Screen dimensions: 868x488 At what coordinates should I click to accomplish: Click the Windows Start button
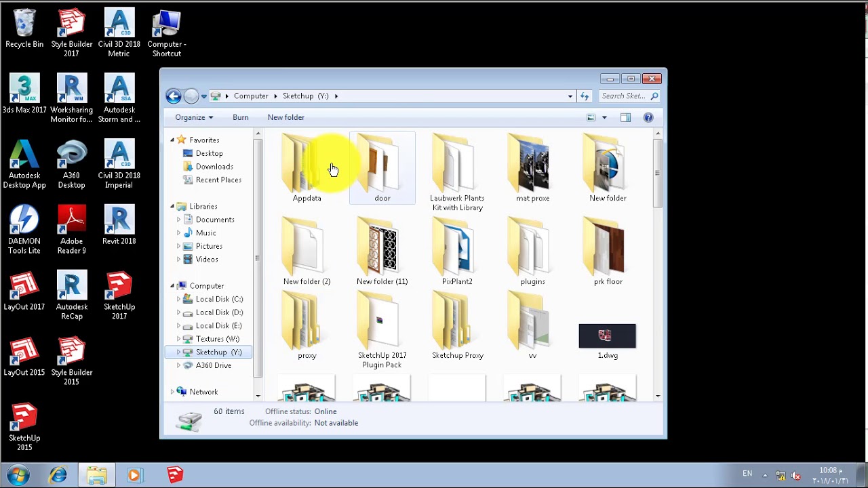pos(18,475)
